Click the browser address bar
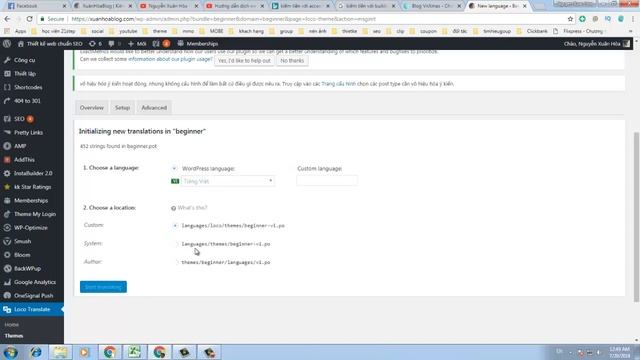The width and height of the screenshot is (640, 360). [302, 19]
